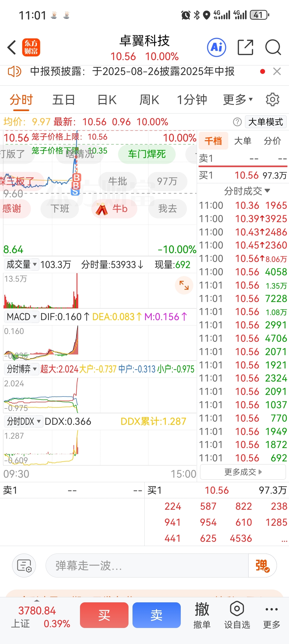Toggle 大单模式 mode

[266, 122]
